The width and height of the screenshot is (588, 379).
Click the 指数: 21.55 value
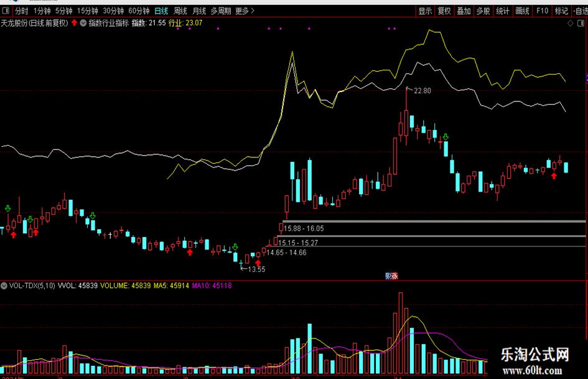pyautogui.click(x=149, y=23)
